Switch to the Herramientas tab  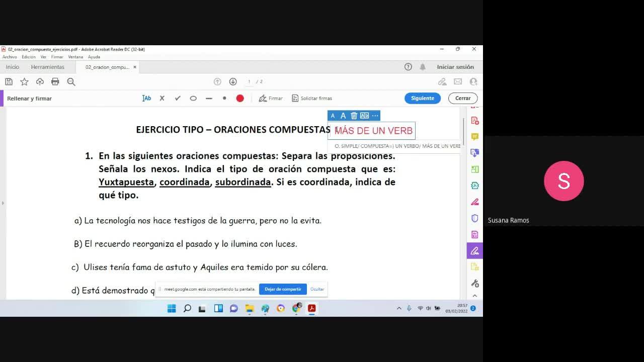[48, 67]
